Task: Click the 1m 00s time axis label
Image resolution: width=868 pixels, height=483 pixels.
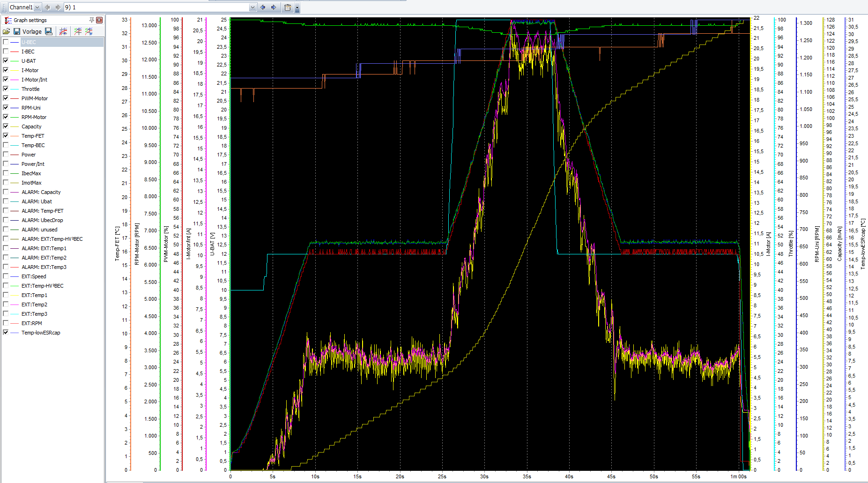Action: pyautogui.click(x=739, y=476)
